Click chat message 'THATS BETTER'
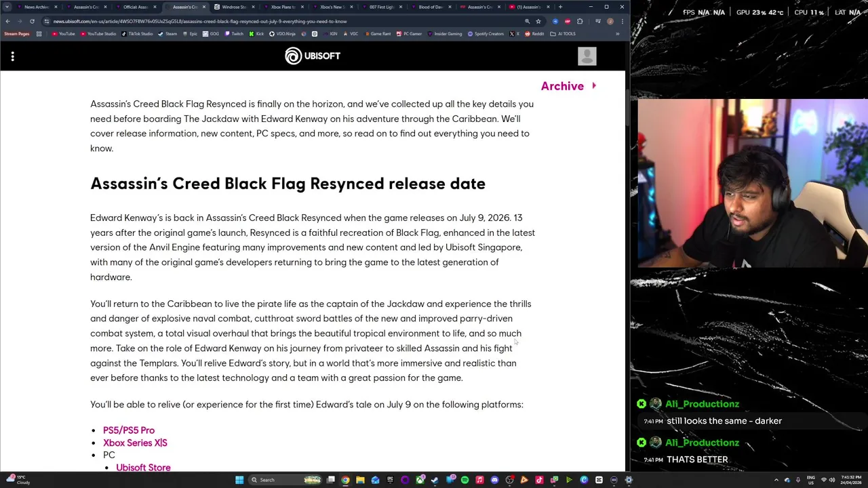This screenshot has width=868, height=488. tap(697, 460)
